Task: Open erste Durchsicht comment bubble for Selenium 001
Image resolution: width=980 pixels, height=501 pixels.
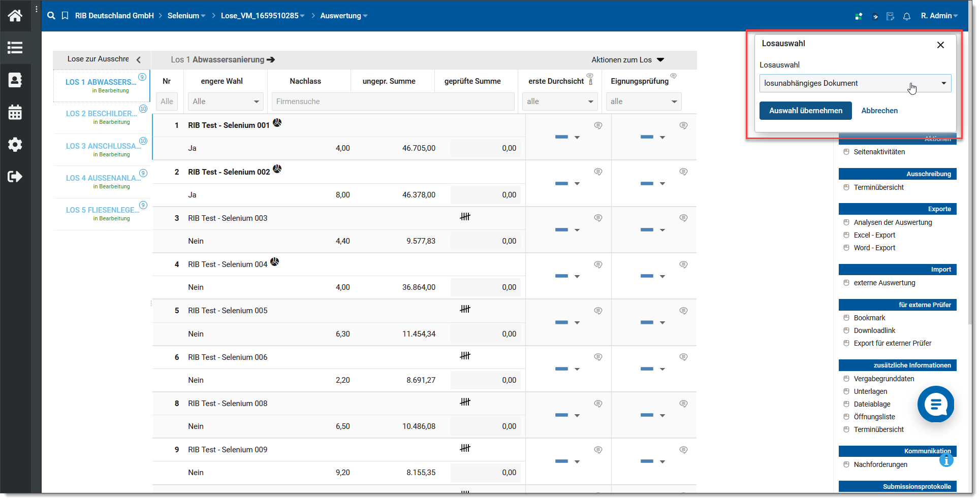Action: pyautogui.click(x=598, y=125)
